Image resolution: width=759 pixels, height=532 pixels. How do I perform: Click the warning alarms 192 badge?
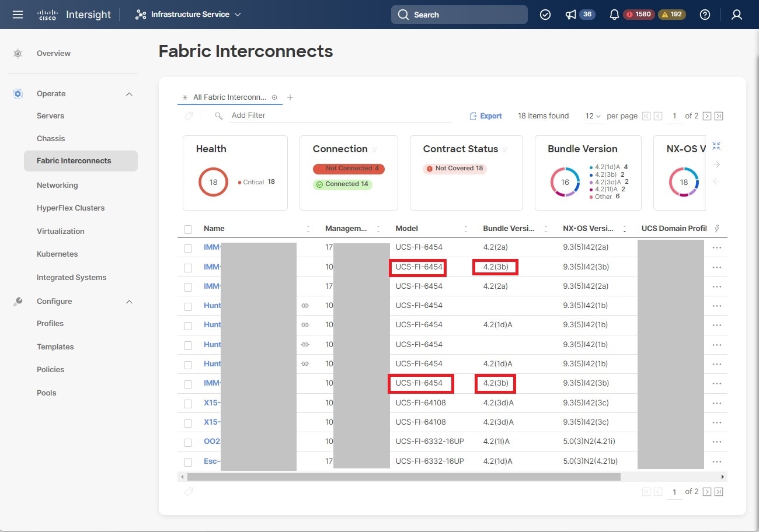click(x=672, y=15)
